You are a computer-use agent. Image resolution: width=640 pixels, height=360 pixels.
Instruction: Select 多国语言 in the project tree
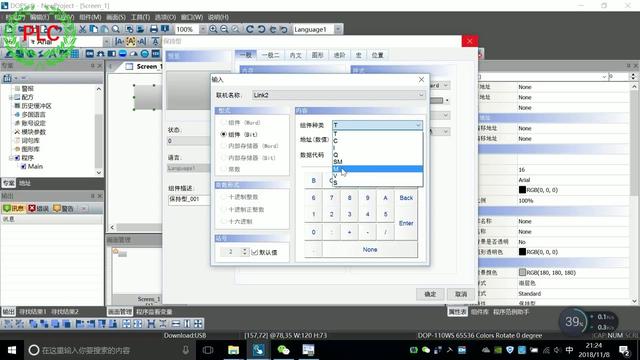[33, 115]
